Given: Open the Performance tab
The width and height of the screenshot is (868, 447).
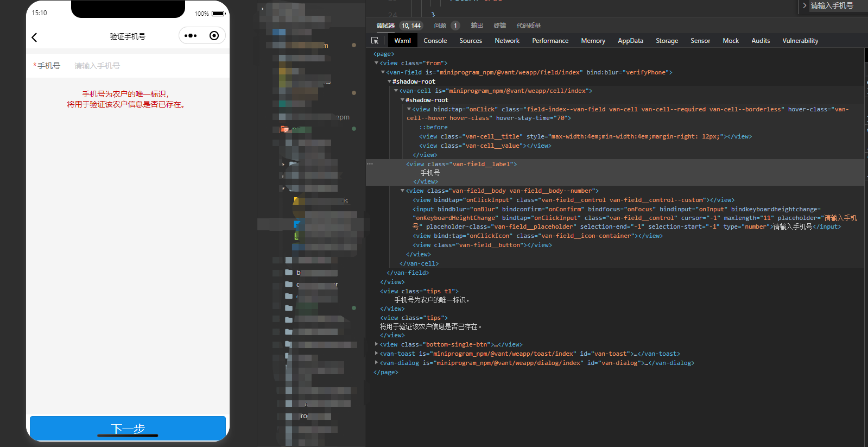Looking at the screenshot, I should [x=550, y=41].
